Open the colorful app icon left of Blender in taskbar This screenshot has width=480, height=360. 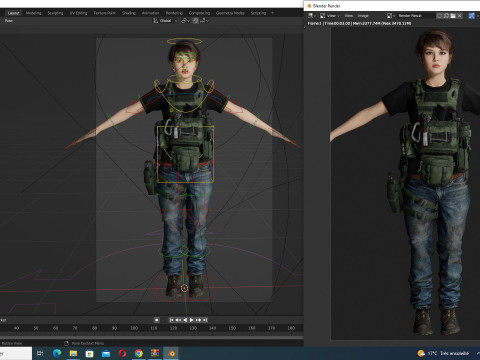coord(155,353)
